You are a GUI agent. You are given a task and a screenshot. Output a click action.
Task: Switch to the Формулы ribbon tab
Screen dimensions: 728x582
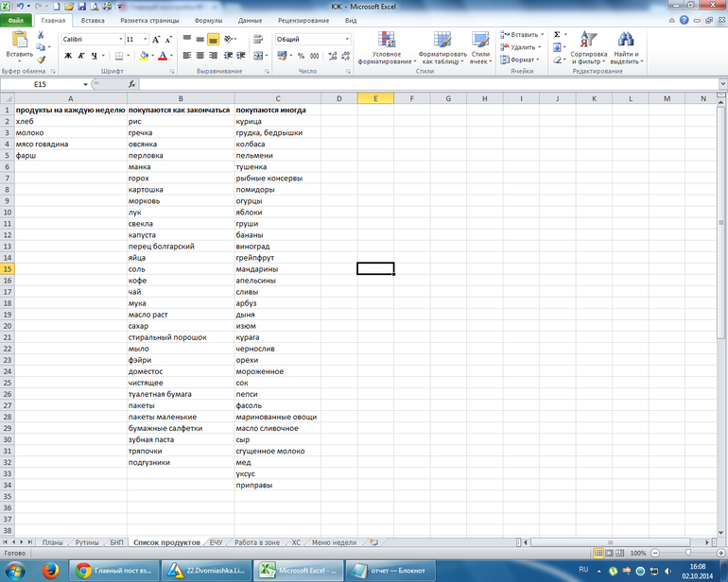pyautogui.click(x=207, y=19)
